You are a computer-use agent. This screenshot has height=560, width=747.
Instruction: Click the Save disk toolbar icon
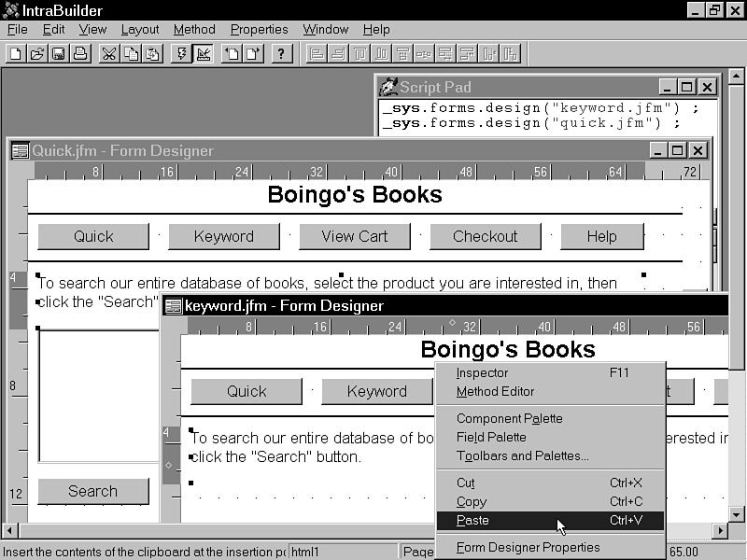tap(58, 53)
